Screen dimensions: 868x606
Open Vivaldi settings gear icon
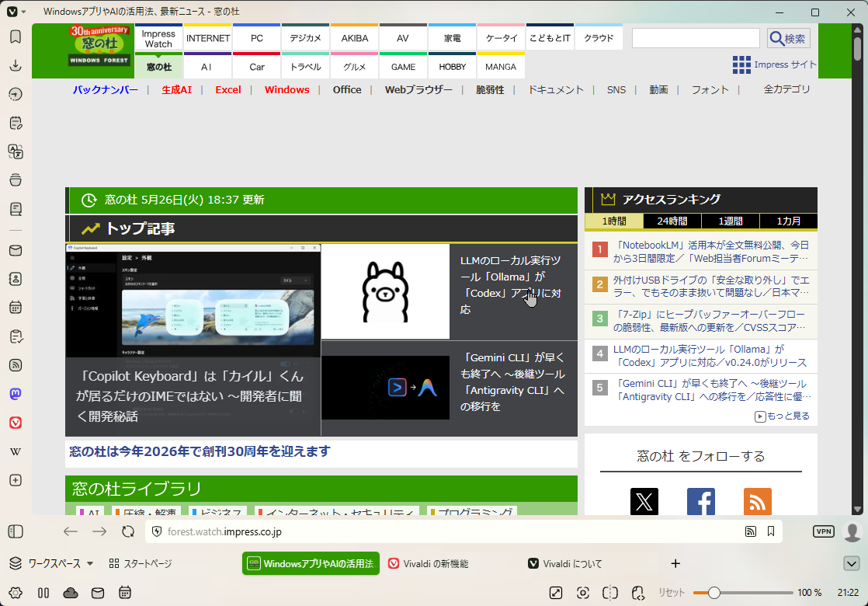click(16, 593)
